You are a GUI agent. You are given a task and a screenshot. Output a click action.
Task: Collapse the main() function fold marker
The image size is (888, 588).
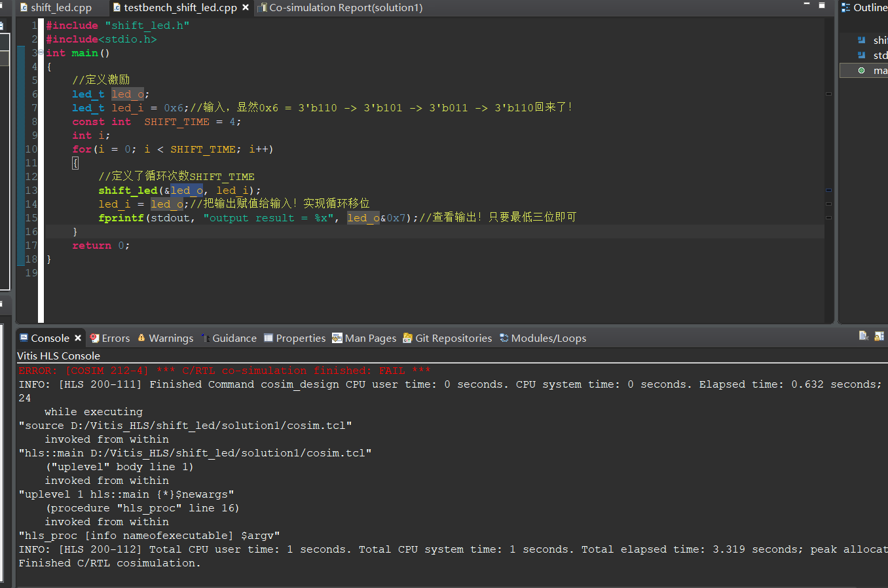click(41, 52)
